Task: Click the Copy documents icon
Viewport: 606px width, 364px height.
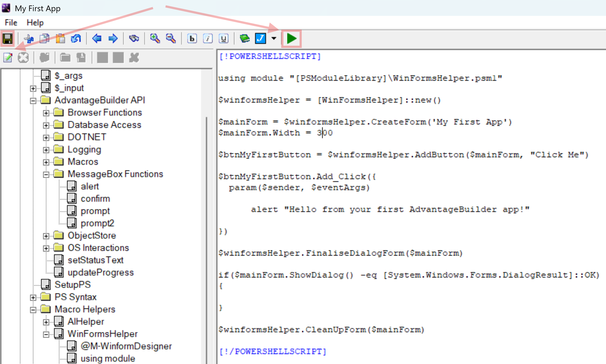Action: pyautogui.click(x=44, y=39)
